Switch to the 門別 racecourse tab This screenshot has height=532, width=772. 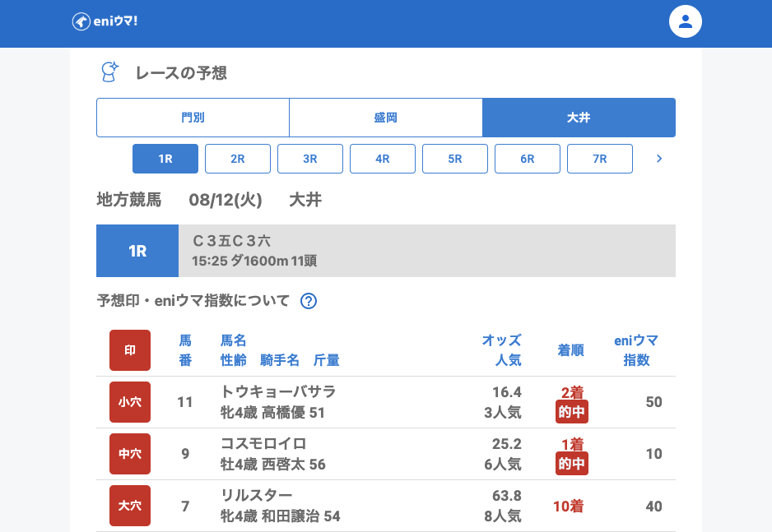point(193,118)
